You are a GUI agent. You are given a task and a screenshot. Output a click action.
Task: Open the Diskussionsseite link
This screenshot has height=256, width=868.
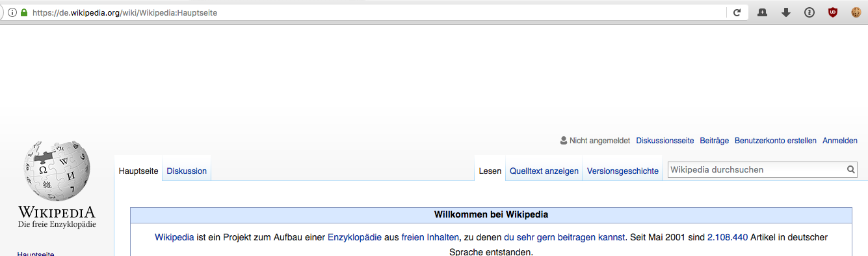tap(665, 141)
